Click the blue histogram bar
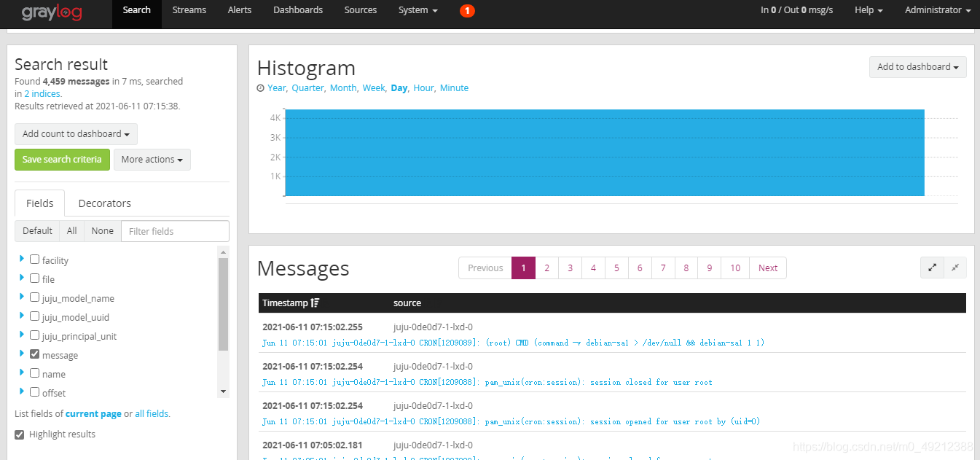Screen dimensions: 980x460 tap(604, 152)
